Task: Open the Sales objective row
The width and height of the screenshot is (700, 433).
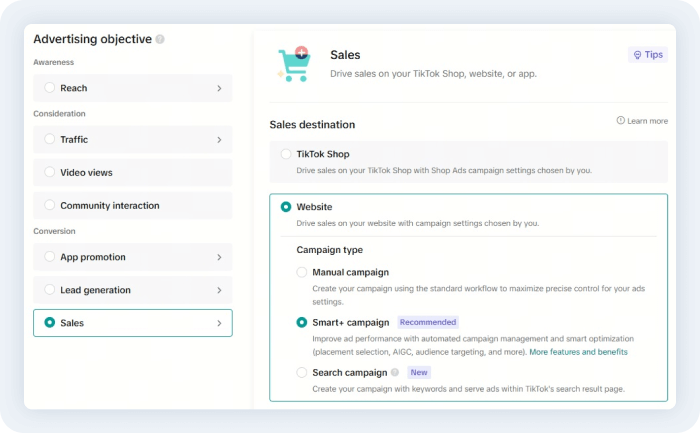Action: (x=132, y=323)
